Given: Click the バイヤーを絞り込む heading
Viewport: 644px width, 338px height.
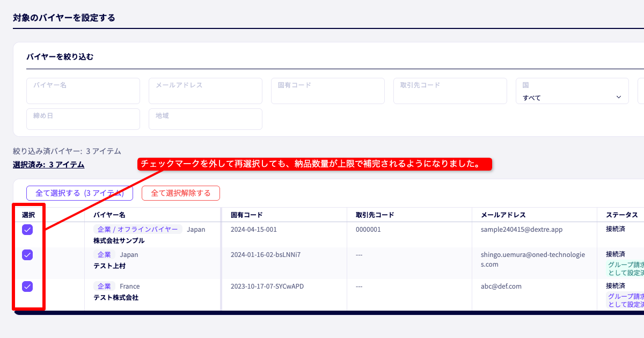Looking at the screenshot, I should coord(60,56).
